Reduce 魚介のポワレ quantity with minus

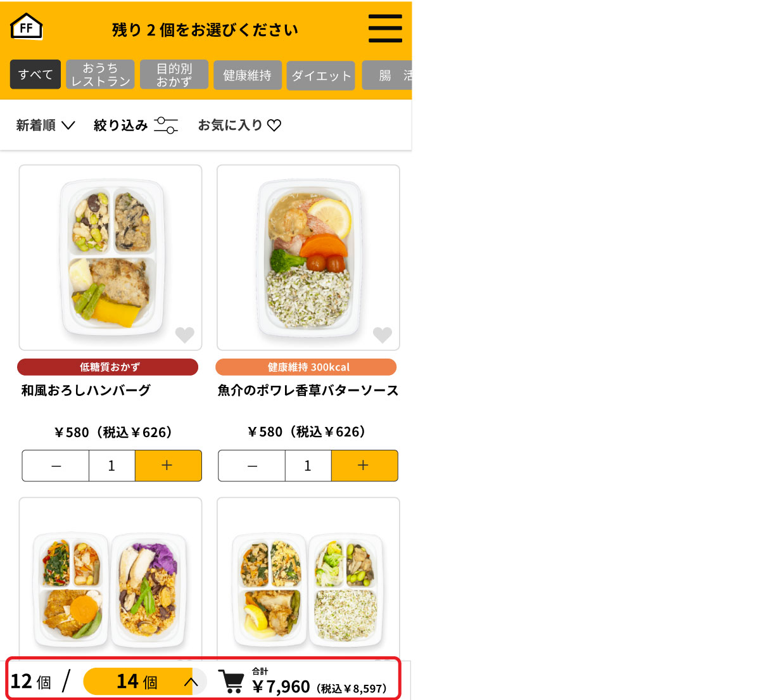pos(252,466)
